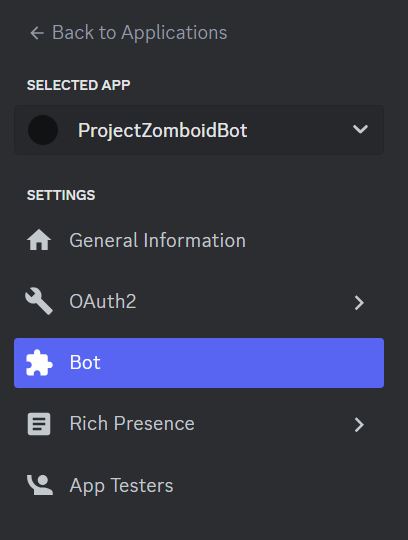Expand OAuth2 submenu chevron
Image resolution: width=408 pixels, height=540 pixels.
click(x=359, y=303)
